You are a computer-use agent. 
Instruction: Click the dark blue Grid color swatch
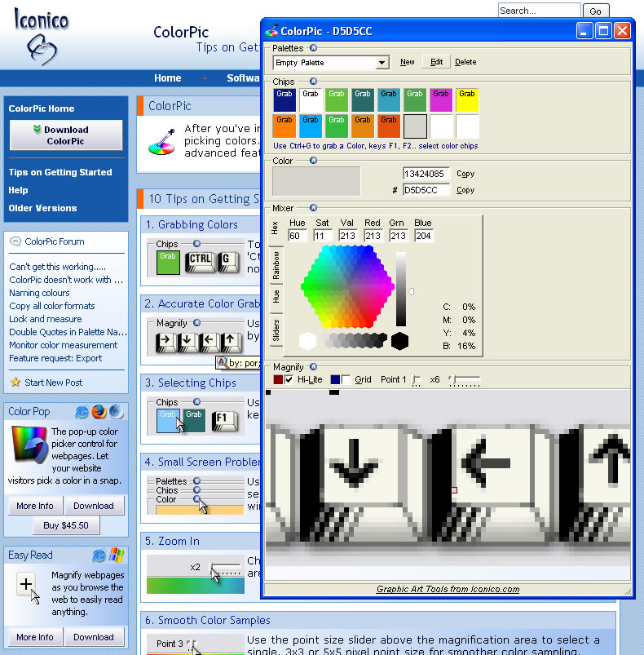click(x=335, y=379)
